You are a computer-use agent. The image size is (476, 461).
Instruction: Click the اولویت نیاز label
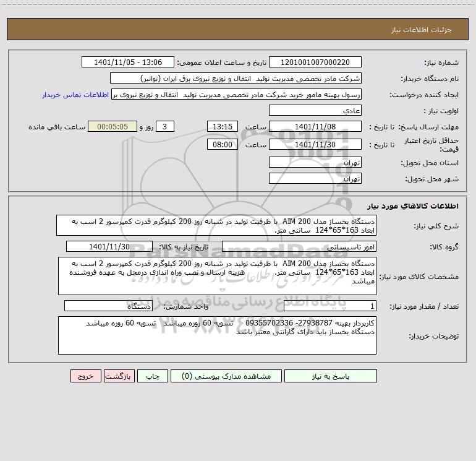441,111
